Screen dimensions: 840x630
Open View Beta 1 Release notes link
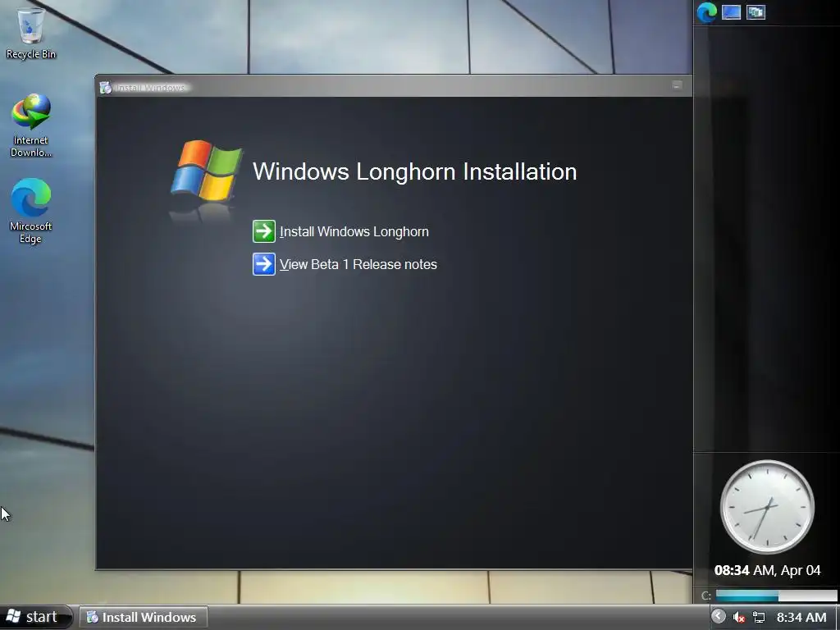pyautogui.click(x=358, y=265)
